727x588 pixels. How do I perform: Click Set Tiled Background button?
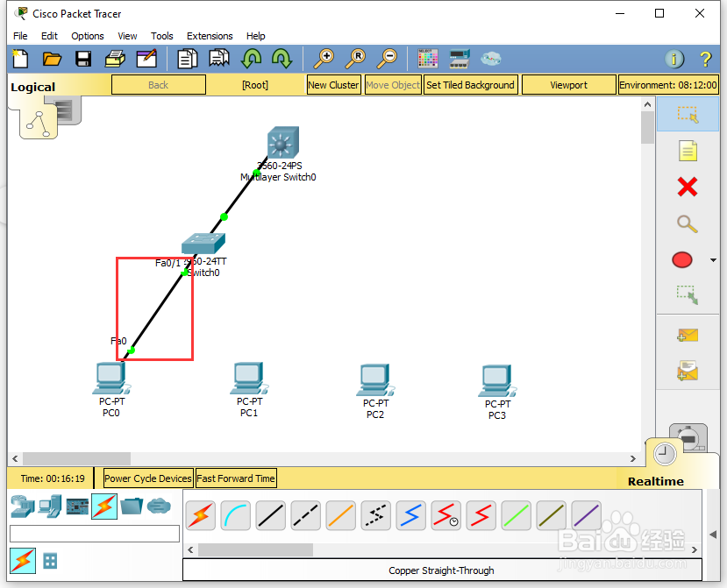click(x=471, y=85)
